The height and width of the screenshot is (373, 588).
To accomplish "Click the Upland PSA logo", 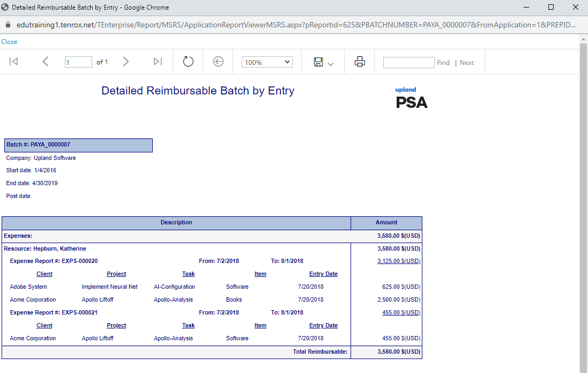I will point(411,98).
